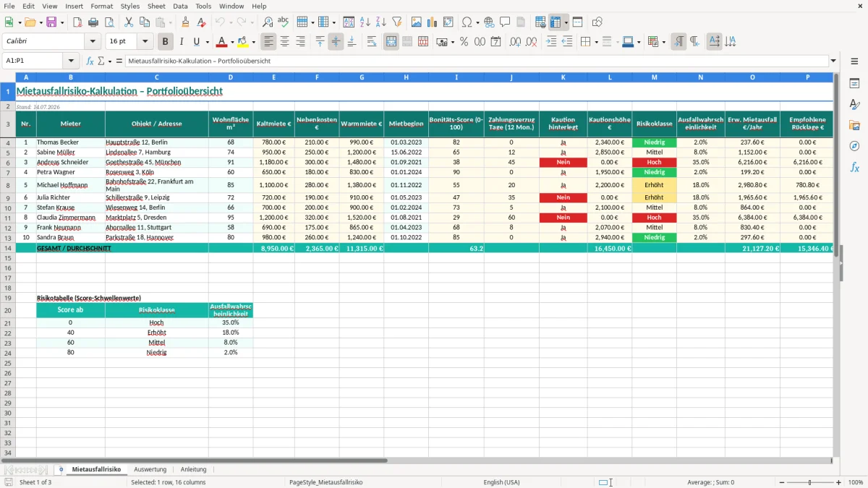Expand the Name Box dropdown

point(71,61)
